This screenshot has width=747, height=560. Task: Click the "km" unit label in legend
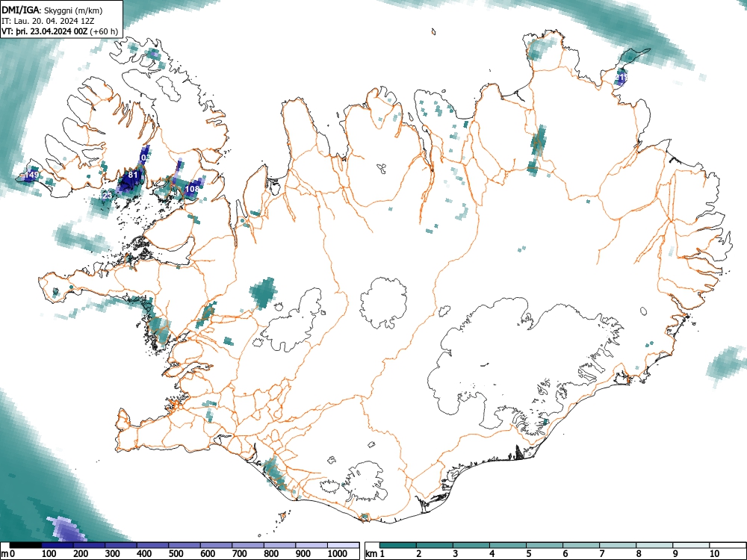(371, 554)
